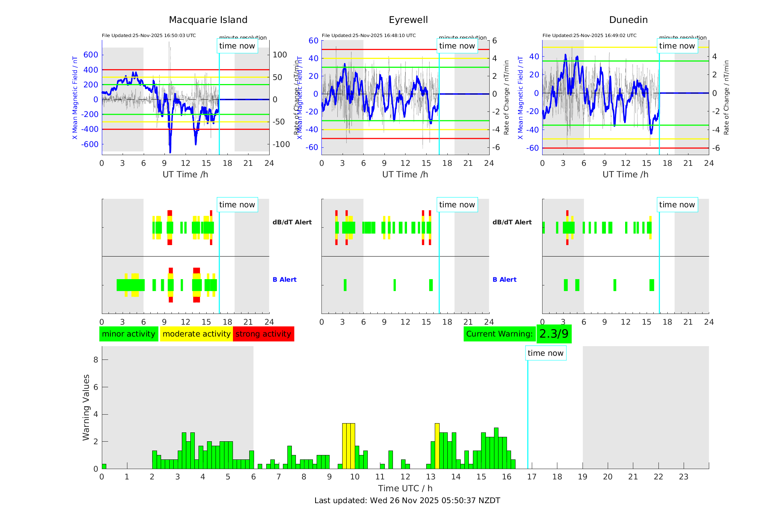Click time now marker on Warning Values chart
The width and height of the screenshot is (784, 532).
pos(545,353)
